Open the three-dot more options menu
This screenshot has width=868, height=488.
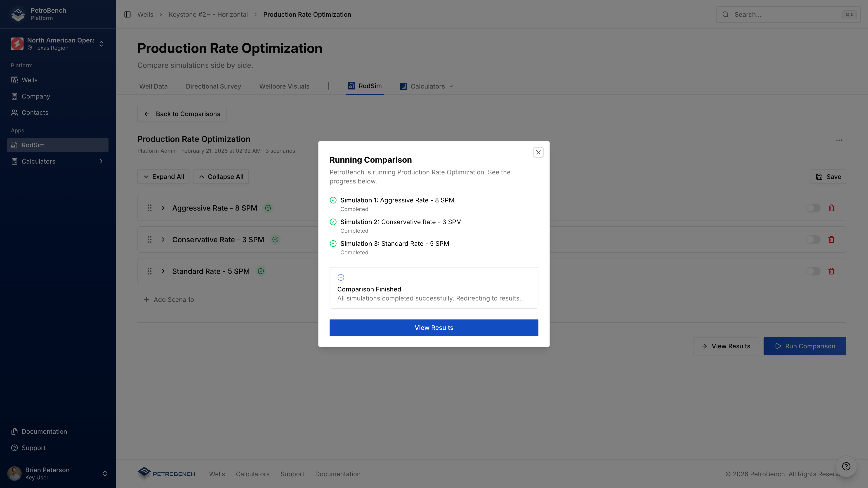coord(839,140)
